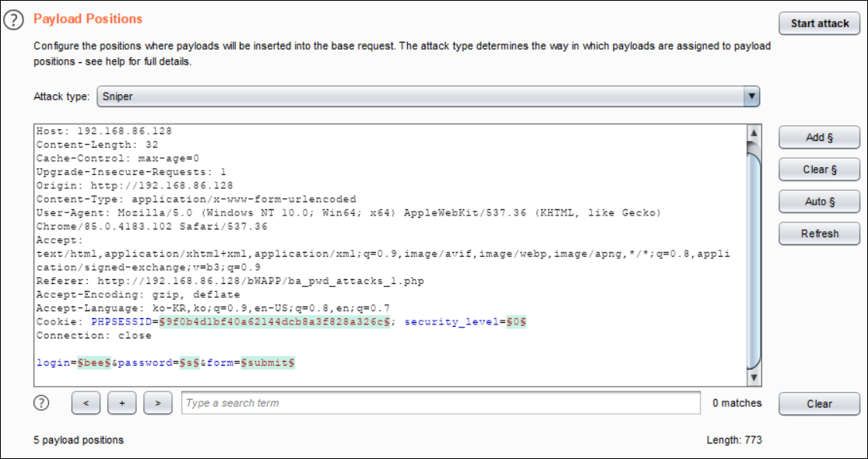
Task: Click the Referer header line
Action: point(230,281)
